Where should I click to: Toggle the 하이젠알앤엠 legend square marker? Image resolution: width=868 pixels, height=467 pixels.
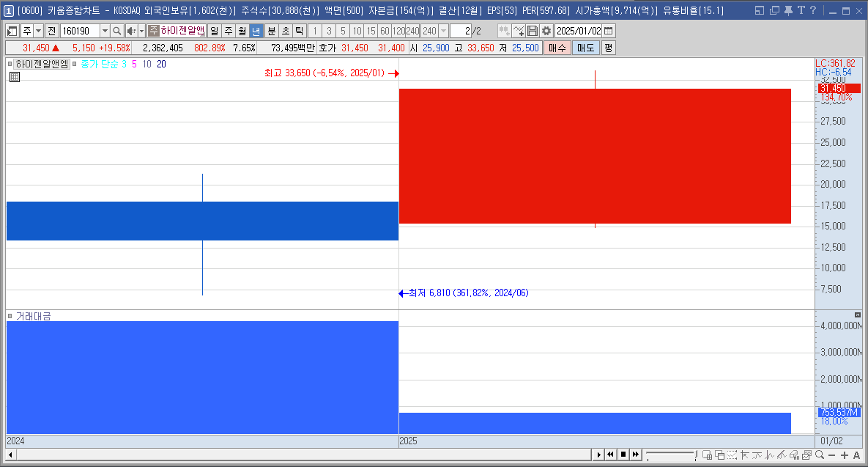[x=10, y=64]
